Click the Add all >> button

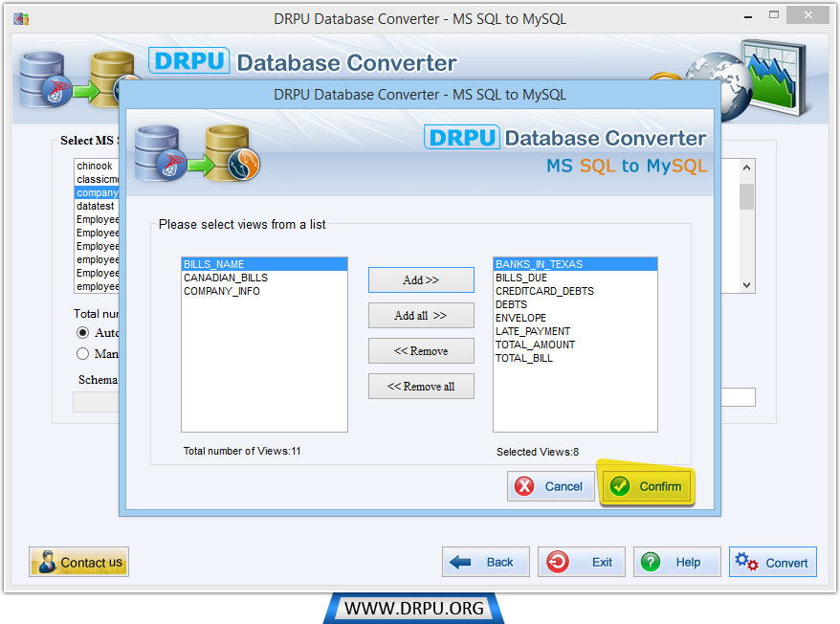[x=421, y=315]
